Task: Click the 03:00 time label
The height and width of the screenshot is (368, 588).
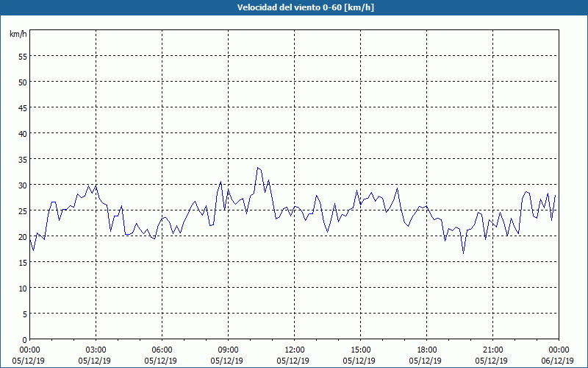Action: tap(96, 350)
